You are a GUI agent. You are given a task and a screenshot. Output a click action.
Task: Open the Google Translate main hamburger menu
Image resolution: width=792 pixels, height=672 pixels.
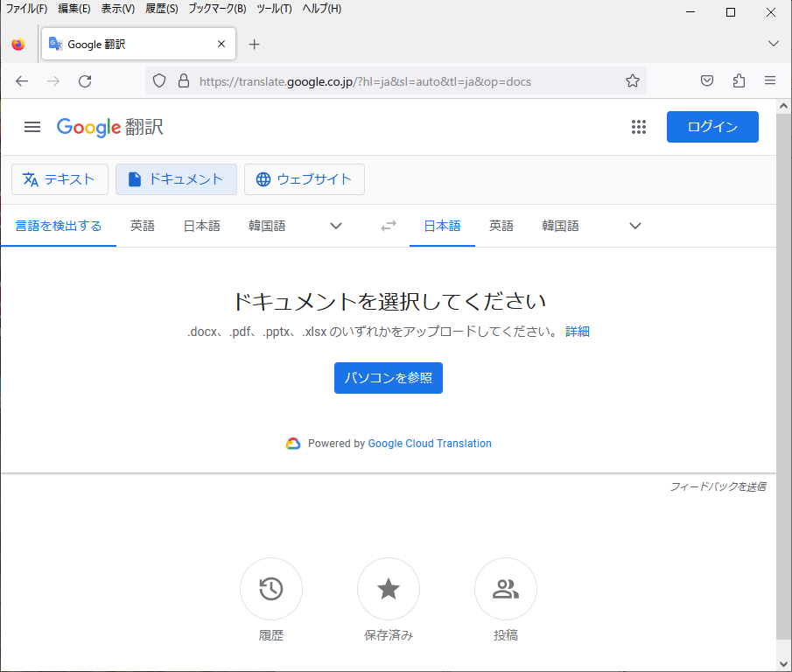[32, 127]
